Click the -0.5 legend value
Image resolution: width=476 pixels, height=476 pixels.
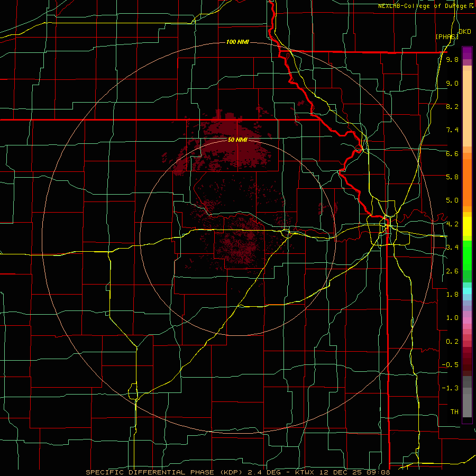(450, 365)
